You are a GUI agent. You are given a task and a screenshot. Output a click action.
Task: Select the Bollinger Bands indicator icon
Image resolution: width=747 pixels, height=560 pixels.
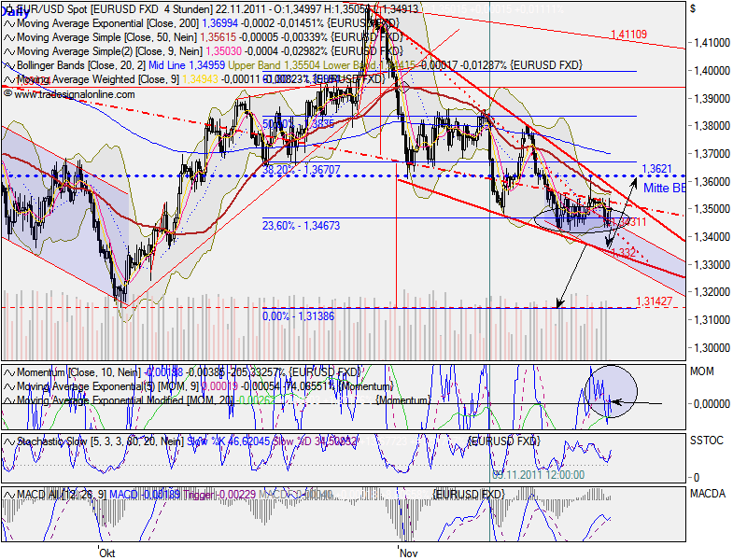[7, 66]
